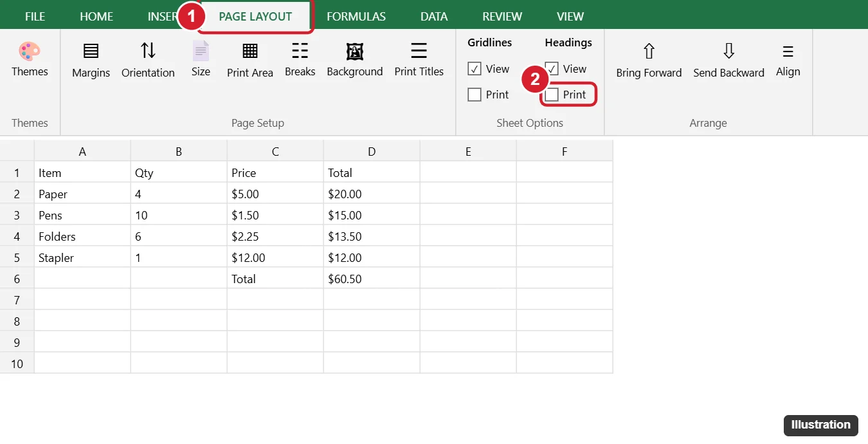Viewport: 868px width, 444px height.
Task: Set the Print Area
Action: [x=250, y=60]
